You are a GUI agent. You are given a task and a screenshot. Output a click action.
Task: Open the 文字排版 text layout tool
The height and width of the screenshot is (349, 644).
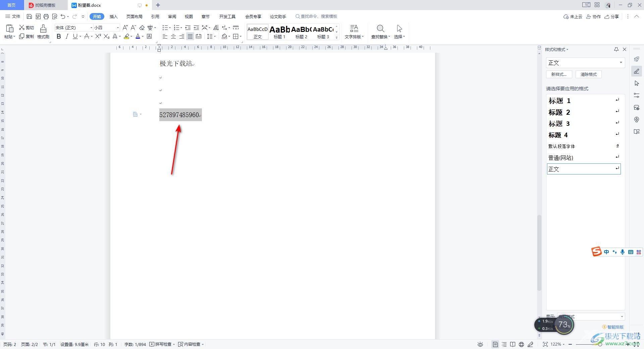click(x=354, y=32)
